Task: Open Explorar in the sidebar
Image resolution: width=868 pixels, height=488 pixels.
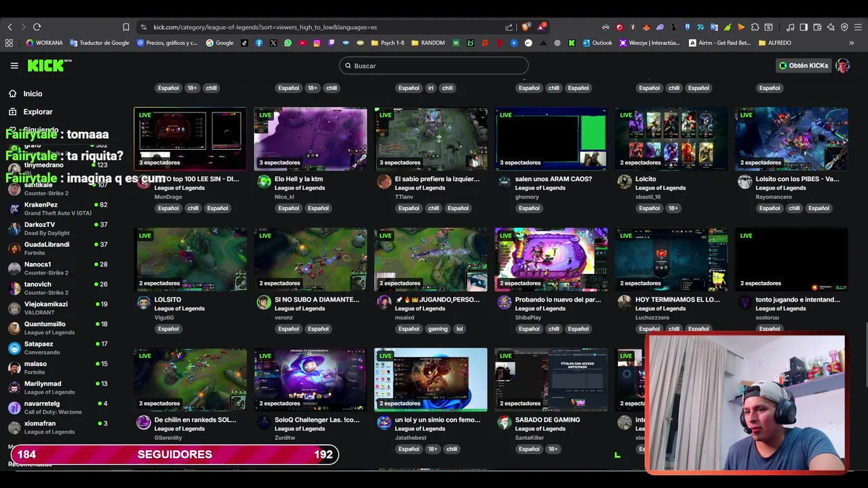Action: (x=38, y=112)
